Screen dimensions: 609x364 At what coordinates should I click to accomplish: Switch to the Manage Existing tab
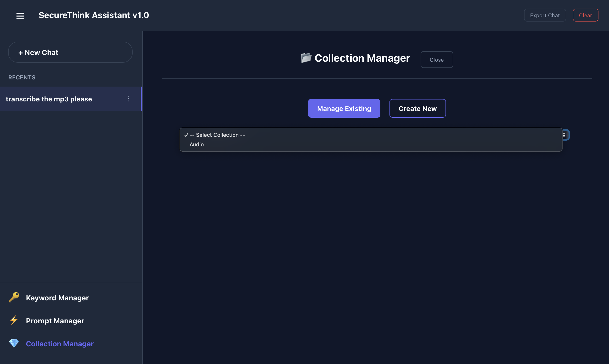point(344,108)
